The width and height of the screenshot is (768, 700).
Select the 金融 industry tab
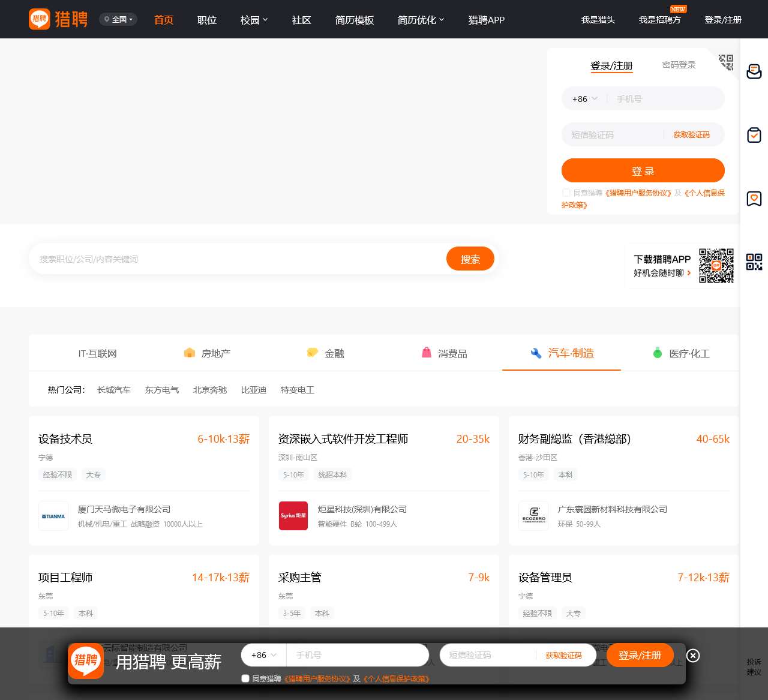coord(325,353)
